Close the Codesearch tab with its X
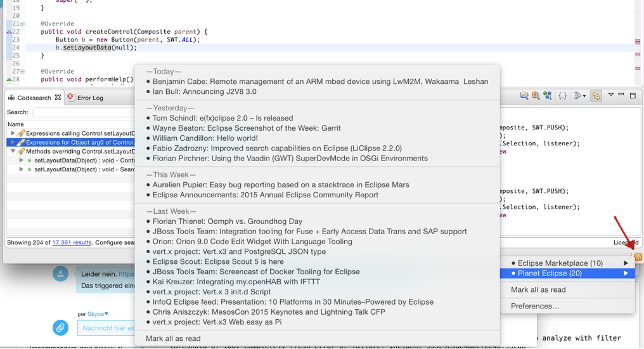This screenshot has width=644, height=349. tap(58, 98)
